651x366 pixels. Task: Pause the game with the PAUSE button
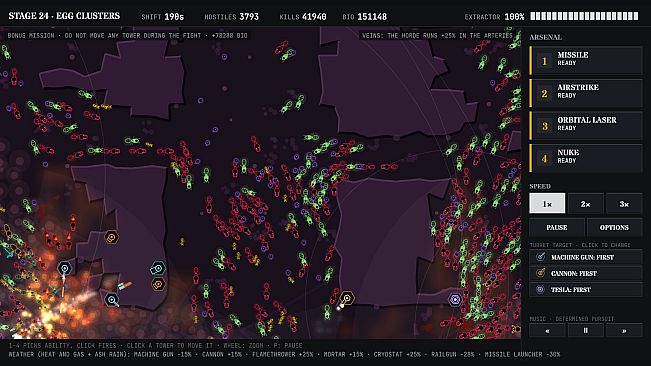(x=557, y=227)
